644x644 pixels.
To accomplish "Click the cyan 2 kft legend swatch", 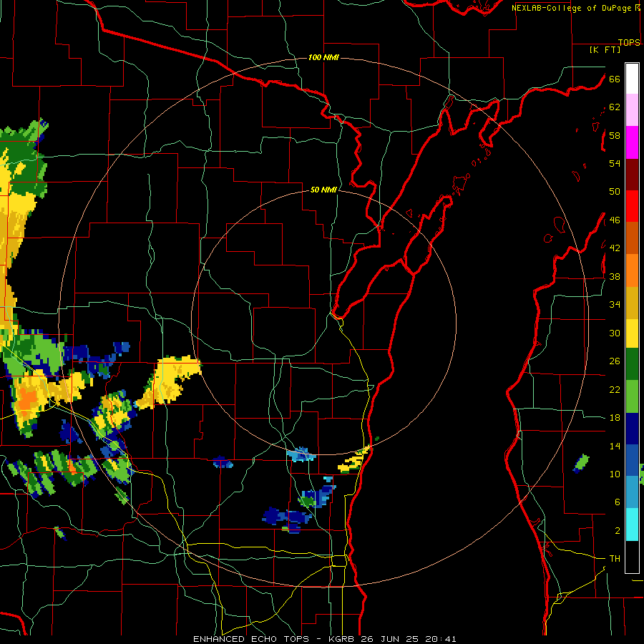I will coord(632,525).
